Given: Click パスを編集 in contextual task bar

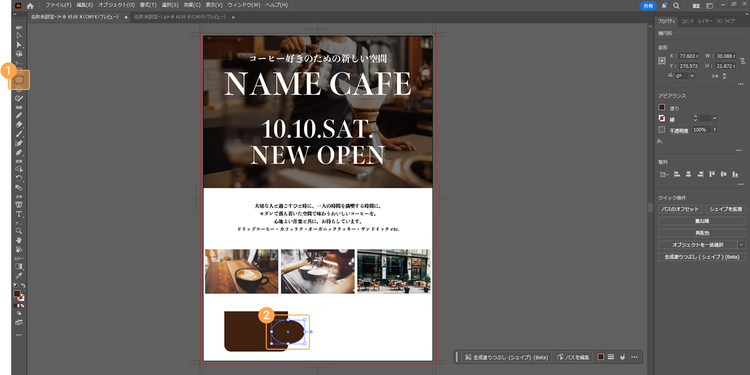Looking at the screenshot, I should tap(574, 357).
